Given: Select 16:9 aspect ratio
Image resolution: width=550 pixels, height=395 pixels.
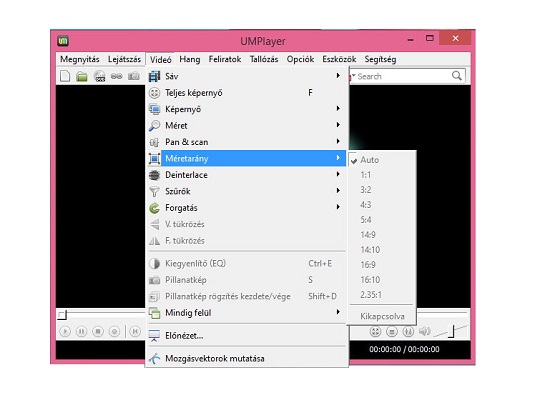Looking at the screenshot, I should coord(382,265).
